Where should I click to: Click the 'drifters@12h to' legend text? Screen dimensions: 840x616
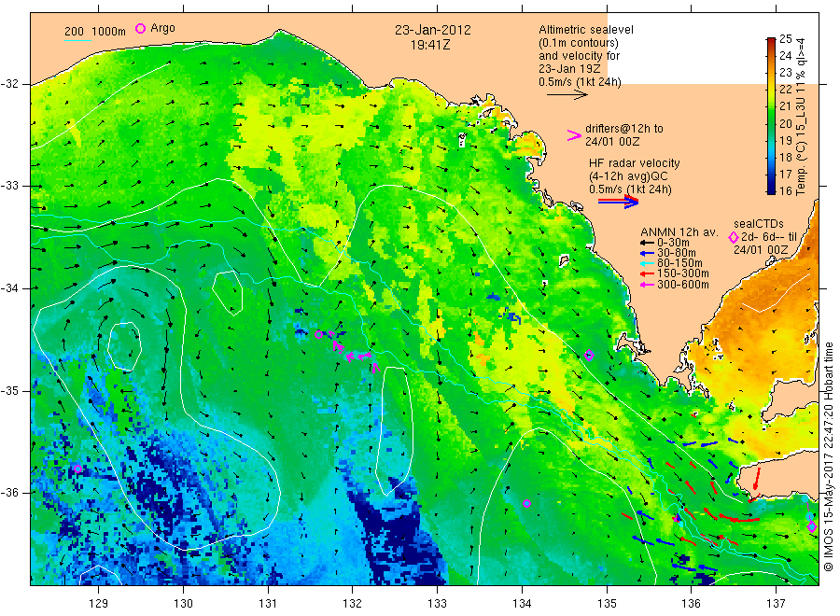[x=624, y=129]
